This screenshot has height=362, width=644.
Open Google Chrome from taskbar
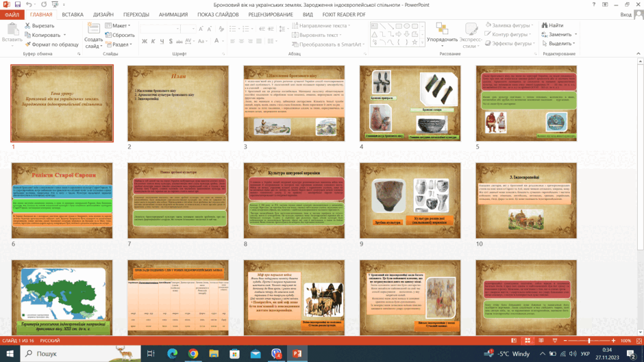pos(193,353)
